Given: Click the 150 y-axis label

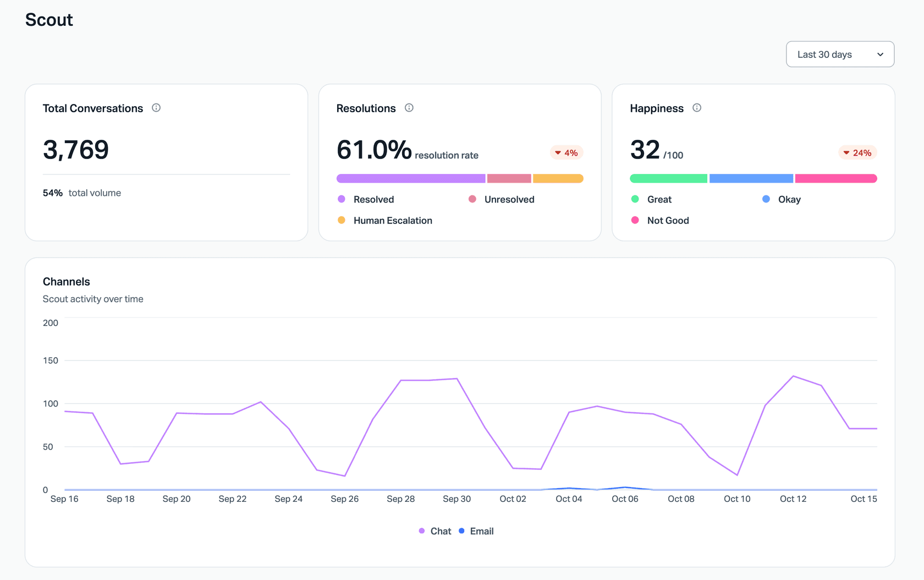Looking at the screenshot, I should (x=51, y=360).
